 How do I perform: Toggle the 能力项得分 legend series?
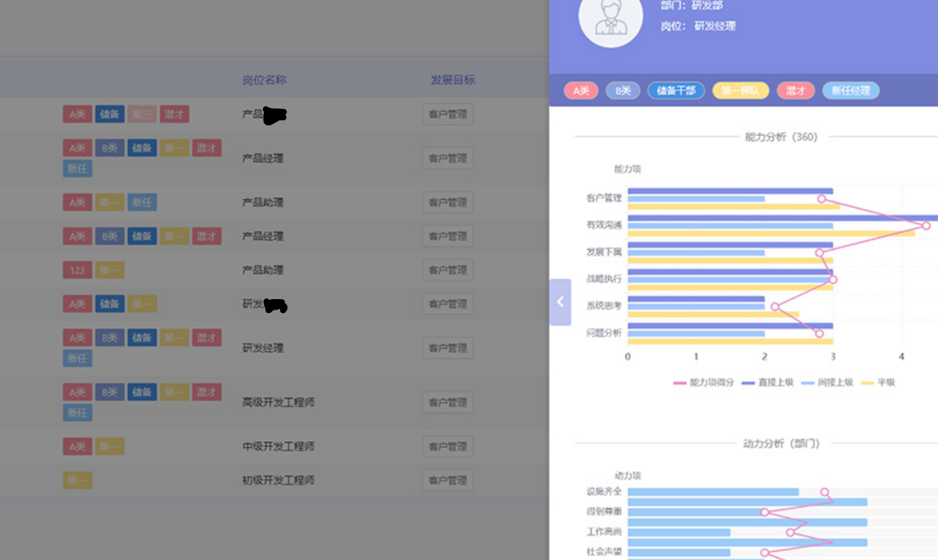click(x=703, y=382)
